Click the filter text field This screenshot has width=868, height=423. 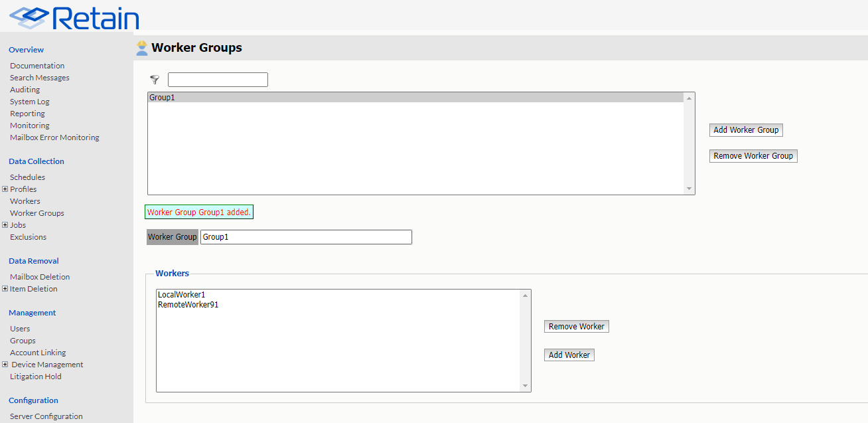tap(218, 80)
